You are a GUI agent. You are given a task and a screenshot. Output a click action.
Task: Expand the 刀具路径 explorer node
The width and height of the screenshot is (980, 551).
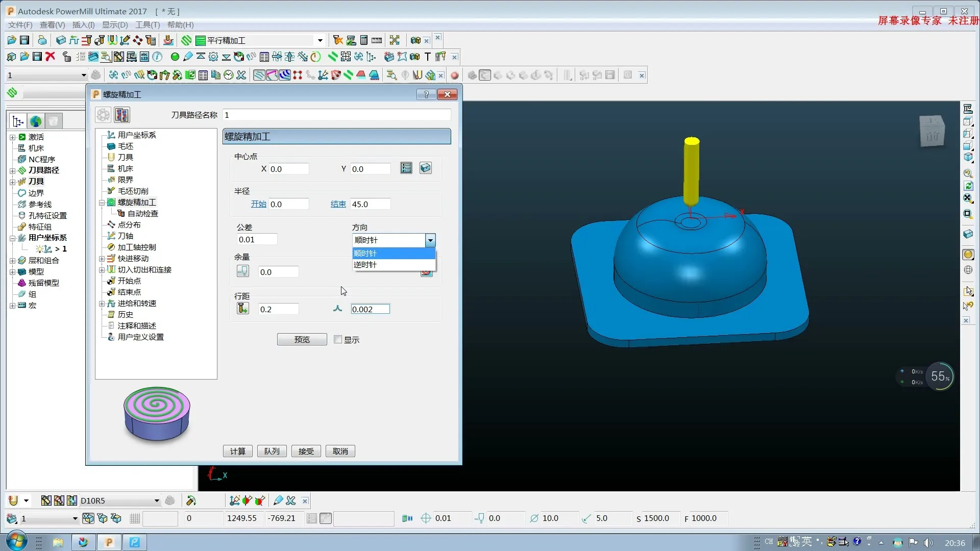point(12,170)
